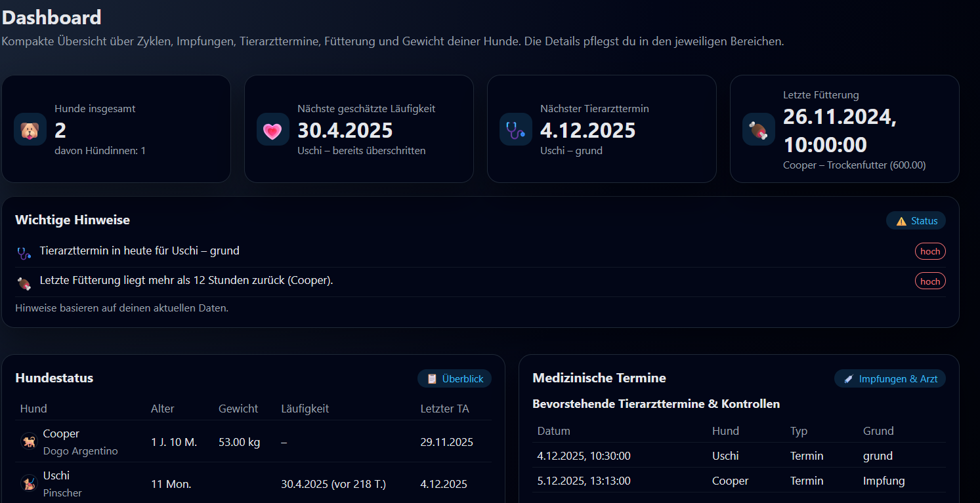The image size is (980, 503).
Task: Click the dog face icon on Hunde insgesamt card
Action: (x=30, y=129)
